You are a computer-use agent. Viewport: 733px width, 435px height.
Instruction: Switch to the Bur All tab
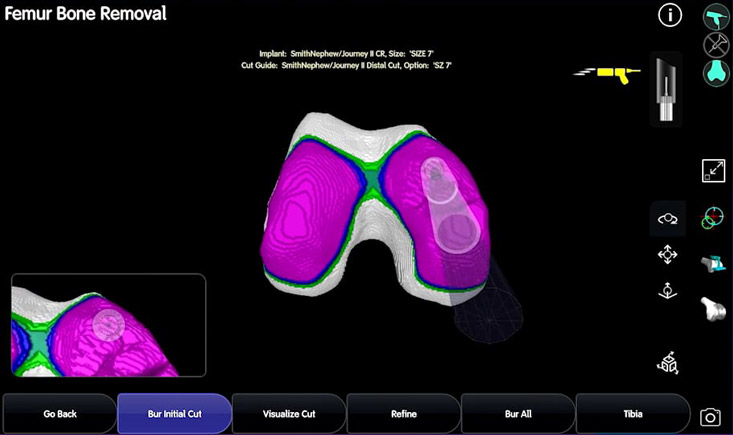click(x=518, y=414)
